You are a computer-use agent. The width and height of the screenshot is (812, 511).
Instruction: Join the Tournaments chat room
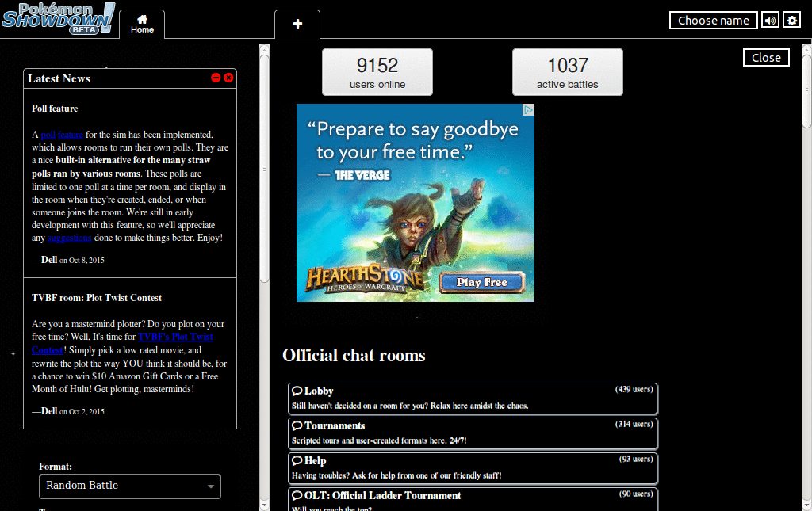click(473, 433)
